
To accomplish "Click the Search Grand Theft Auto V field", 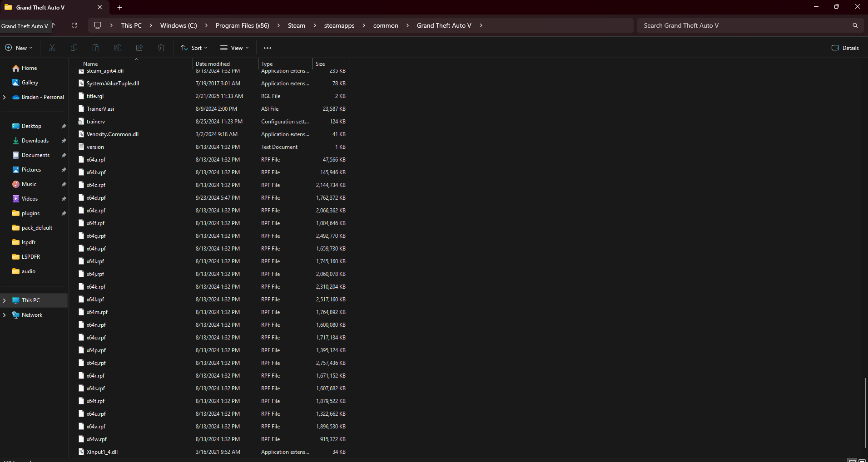I will (x=751, y=25).
